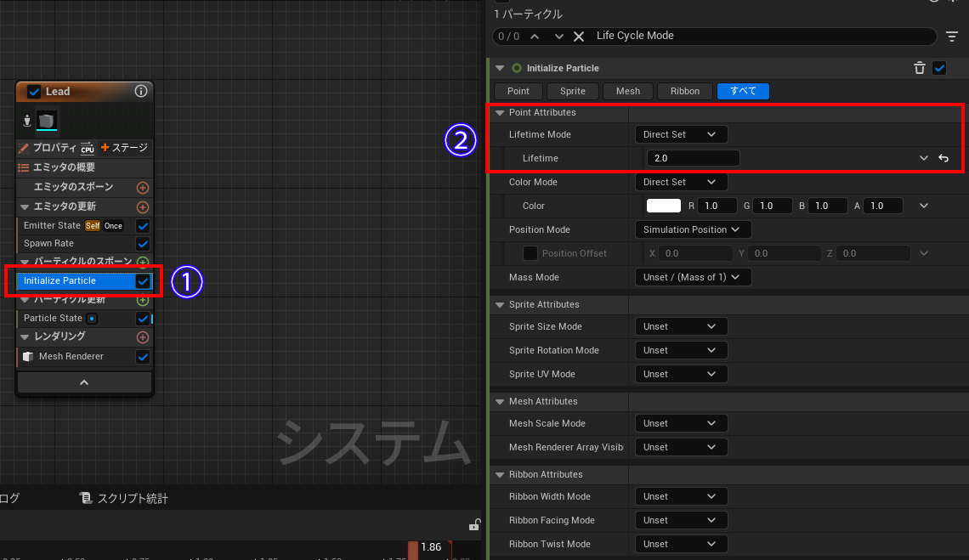Screen dimensions: 969x560
Task: Collapse Ribbon Attributes category
Action: point(500,475)
